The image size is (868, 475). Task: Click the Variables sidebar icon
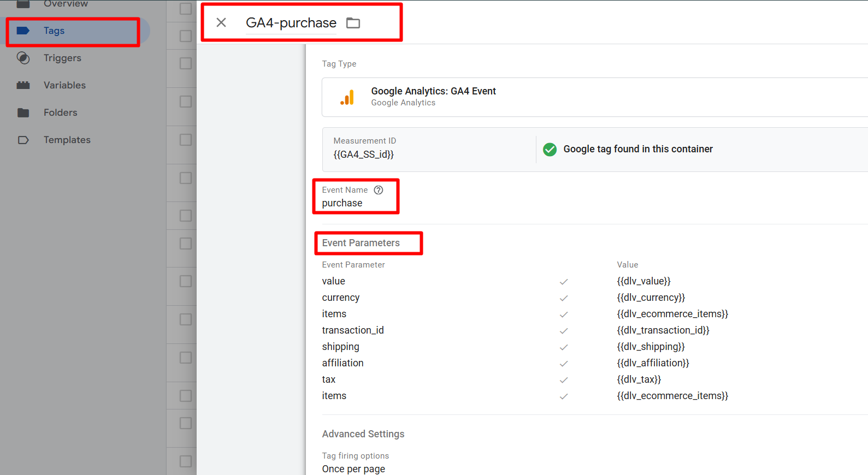click(x=23, y=85)
